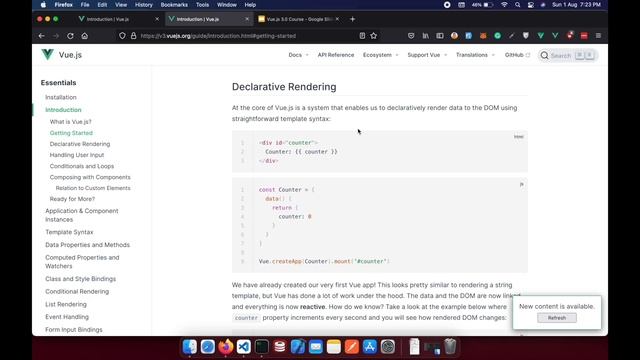Open the GitHub link in the header

[517, 55]
